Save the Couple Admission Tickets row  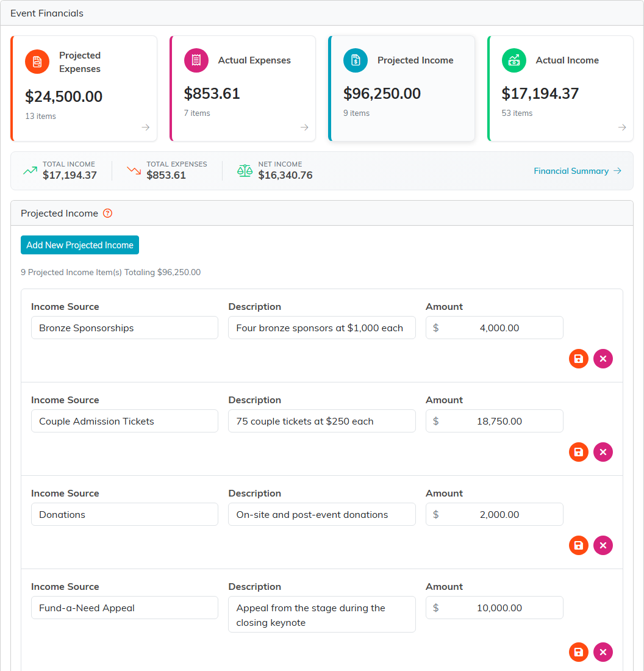click(x=579, y=452)
